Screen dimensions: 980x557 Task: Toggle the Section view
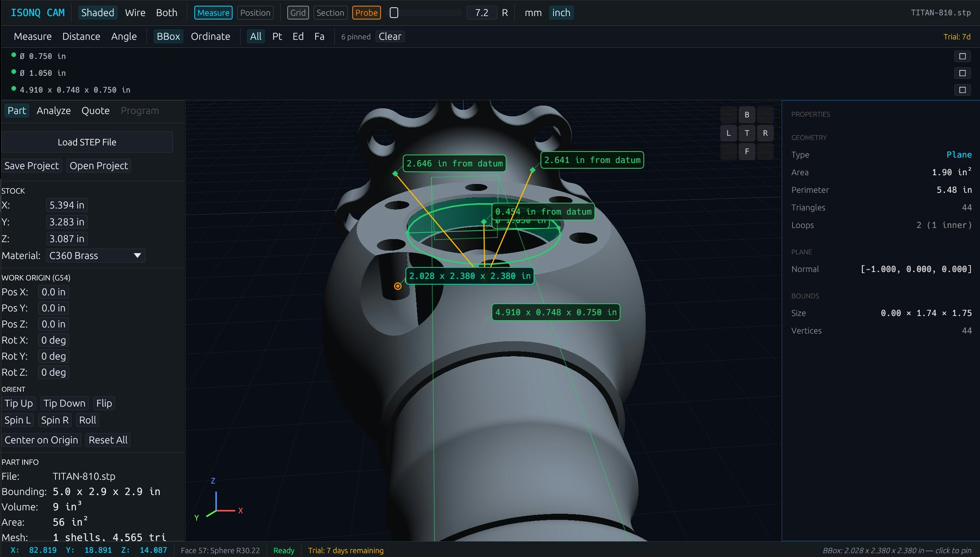click(x=330, y=13)
